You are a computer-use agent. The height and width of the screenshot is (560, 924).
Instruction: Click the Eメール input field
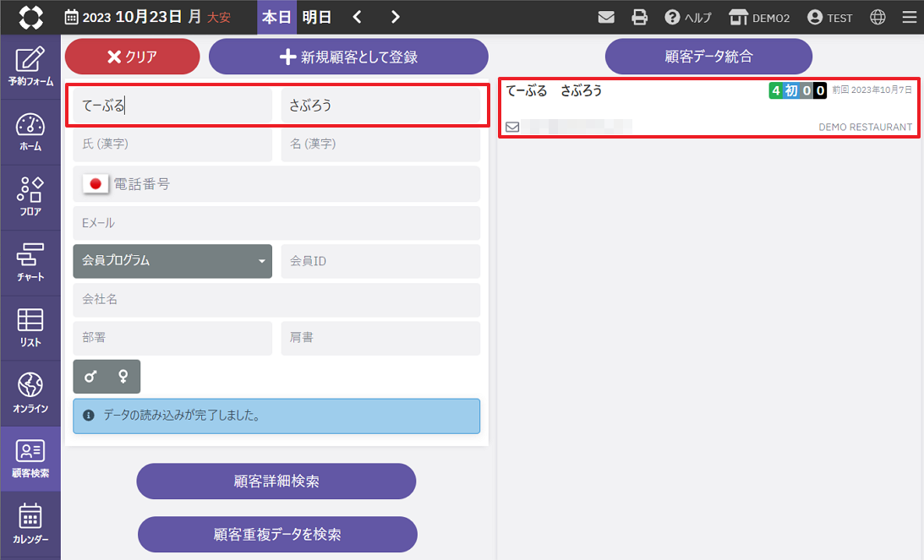276,223
